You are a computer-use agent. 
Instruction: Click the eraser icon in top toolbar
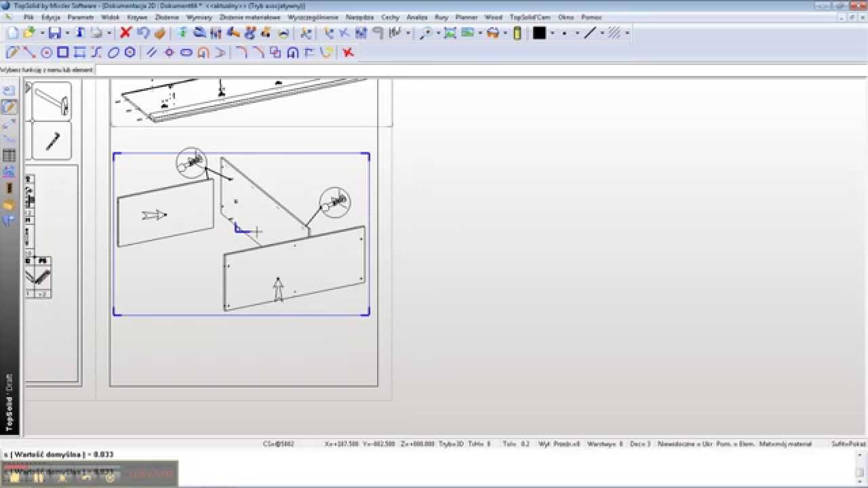pos(159,33)
